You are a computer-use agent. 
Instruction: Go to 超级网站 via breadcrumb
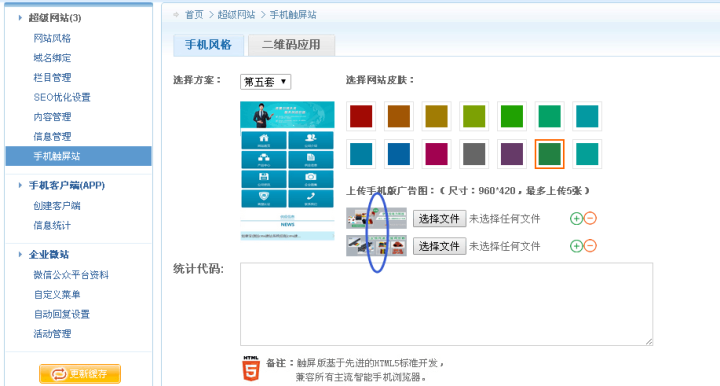[x=236, y=15]
